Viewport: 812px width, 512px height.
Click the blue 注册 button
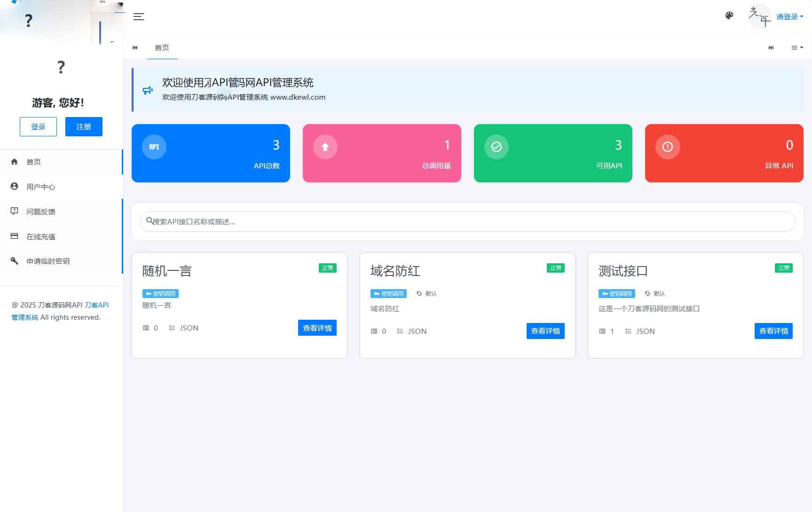pos(84,126)
